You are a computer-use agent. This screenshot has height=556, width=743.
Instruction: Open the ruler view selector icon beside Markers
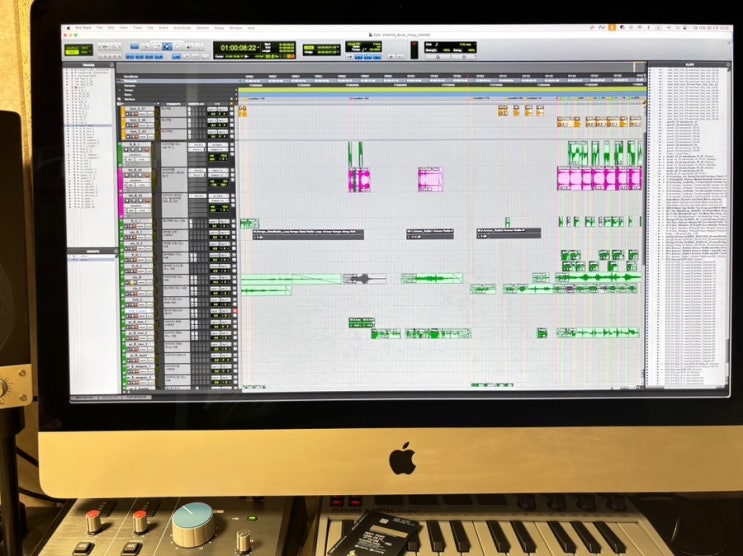tap(119, 99)
